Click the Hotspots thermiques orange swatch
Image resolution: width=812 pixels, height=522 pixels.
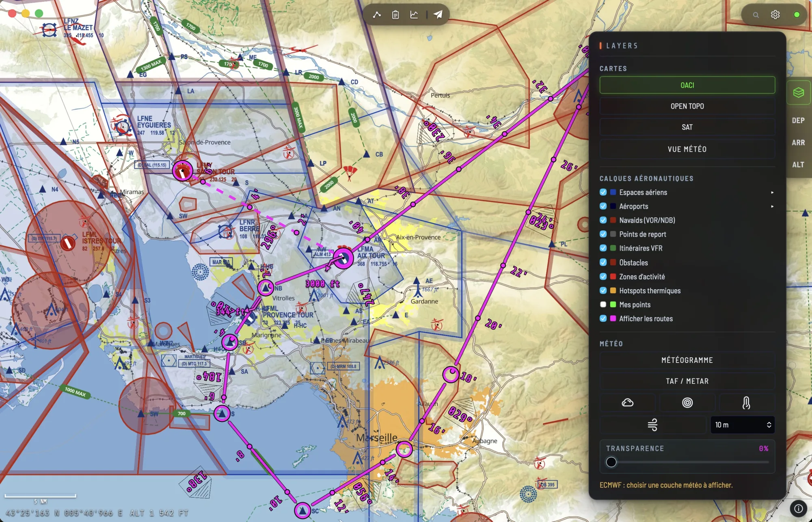pos(613,290)
